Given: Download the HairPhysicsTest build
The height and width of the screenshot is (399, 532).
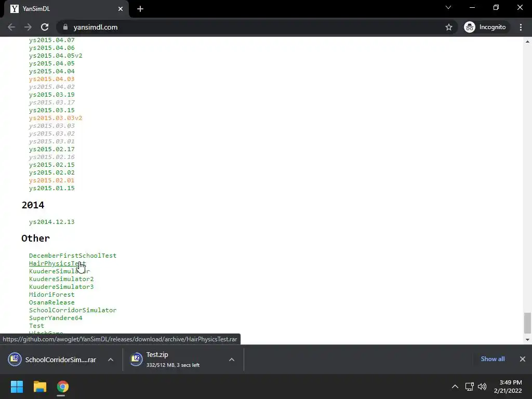Looking at the screenshot, I should point(57,263).
